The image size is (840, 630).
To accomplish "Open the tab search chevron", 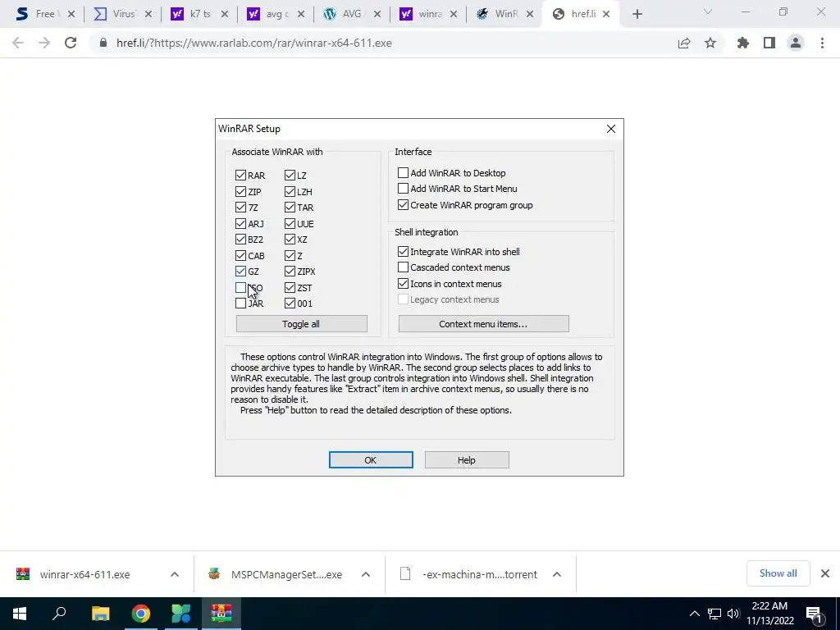I will tap(708, 11).
